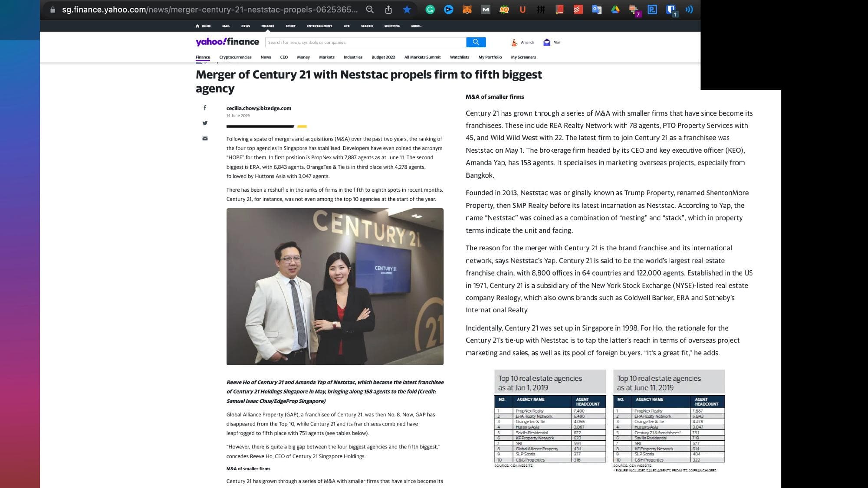Open SPORT in the Yahoo top bar
This screenshot has height=488, width=868.
(291, 26)
